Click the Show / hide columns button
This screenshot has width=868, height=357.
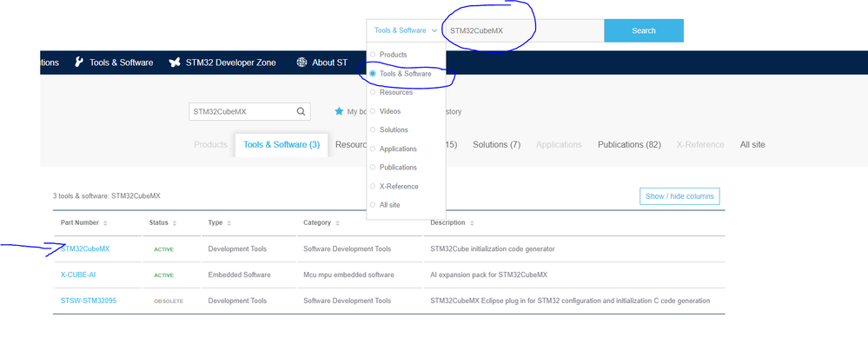tap(679, 196)
